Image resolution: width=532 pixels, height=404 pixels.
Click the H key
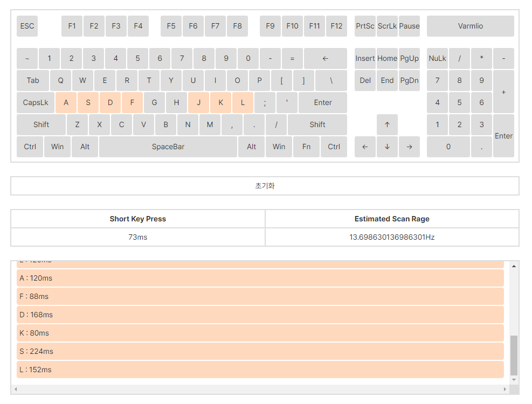tap(176, 102)
